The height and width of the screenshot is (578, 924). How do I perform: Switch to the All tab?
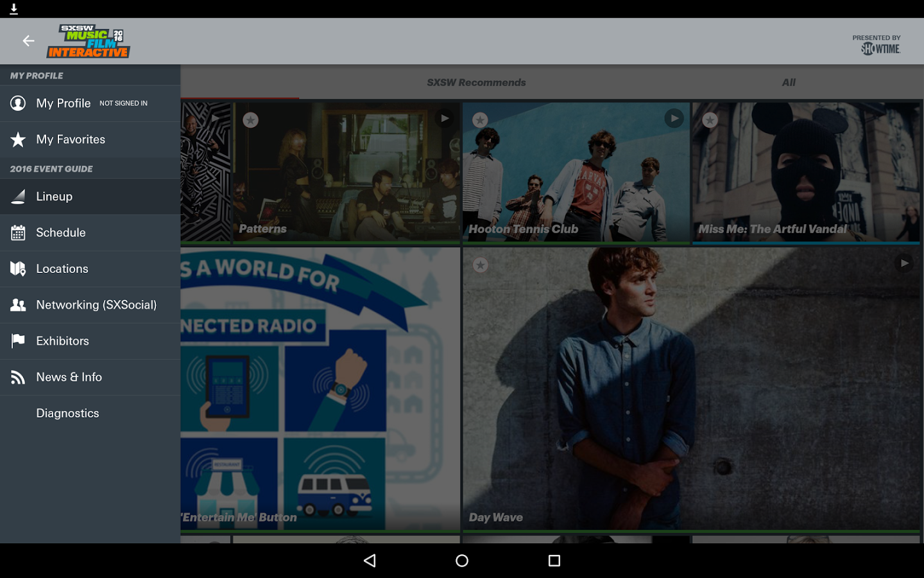tap(789, 82)
